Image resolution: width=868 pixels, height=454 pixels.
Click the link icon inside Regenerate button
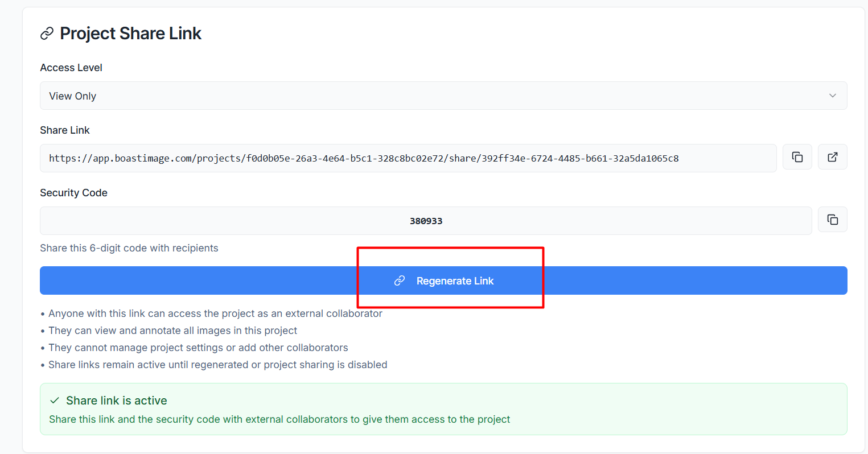400,280
